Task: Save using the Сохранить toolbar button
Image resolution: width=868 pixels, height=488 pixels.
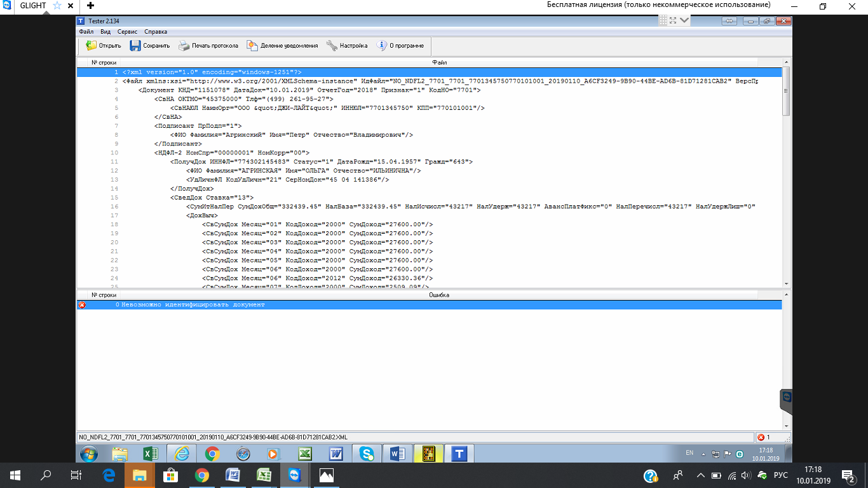Action: tap(150, 46)
